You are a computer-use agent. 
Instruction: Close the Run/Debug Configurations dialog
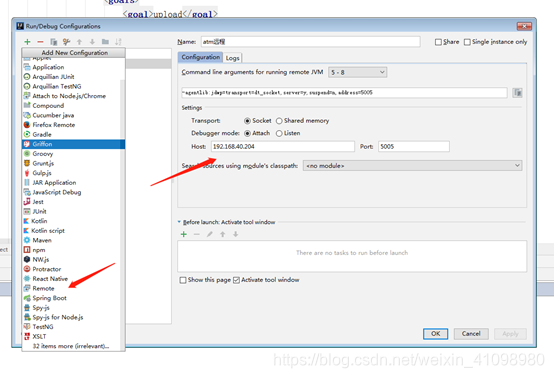pyautogui.click(x=524, y=26)
